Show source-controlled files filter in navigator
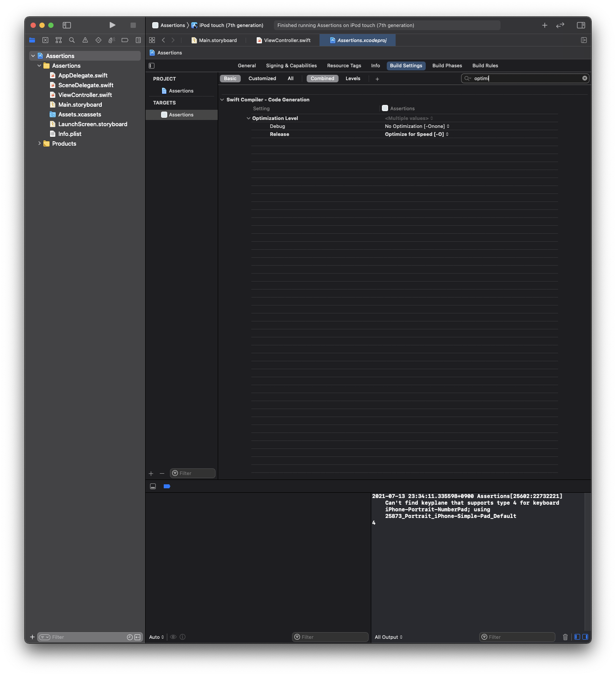This screenshot has width=616, height=676. [138, 637]
